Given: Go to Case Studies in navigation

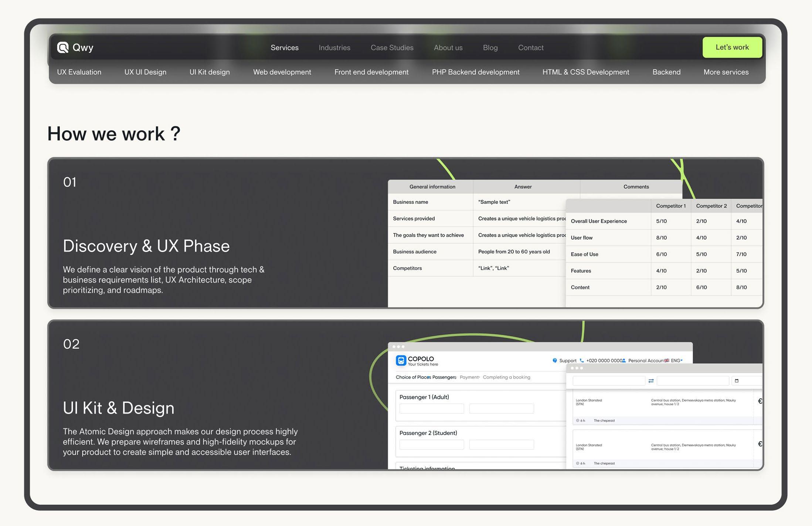Looking at the screenshot, I should click(x=392, y=48).
